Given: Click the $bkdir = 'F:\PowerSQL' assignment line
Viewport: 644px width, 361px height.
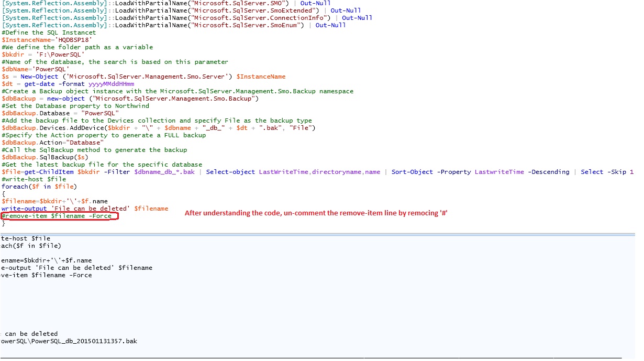Looking at the screenshot, I should pyautogui.click(x=43, y=54).
